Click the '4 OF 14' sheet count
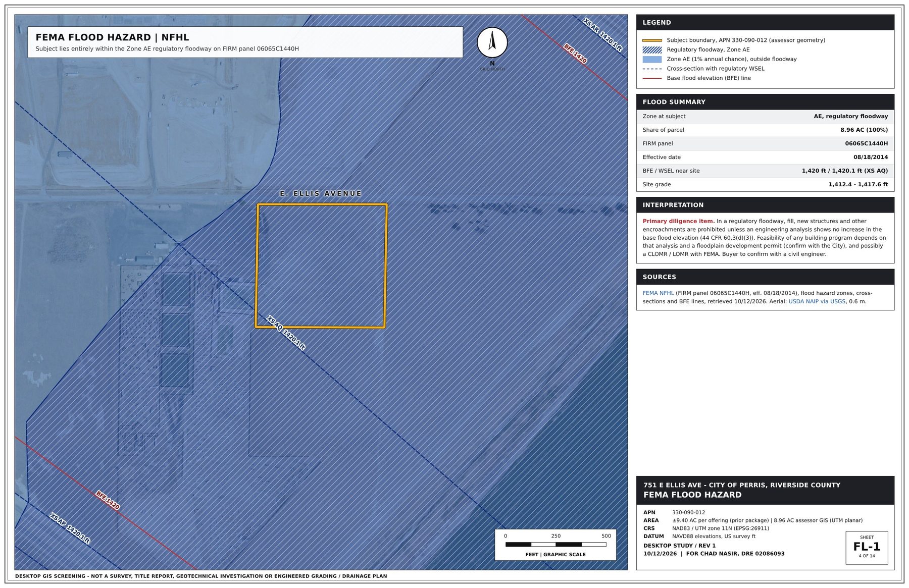This screenshot has height=588, width=909. click(x=867, y=556)
